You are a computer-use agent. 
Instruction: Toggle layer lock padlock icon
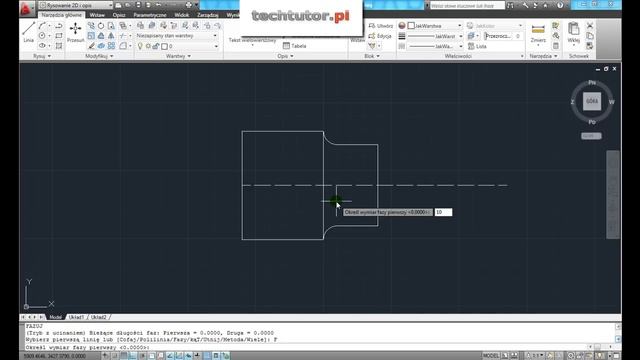[156, 46]
